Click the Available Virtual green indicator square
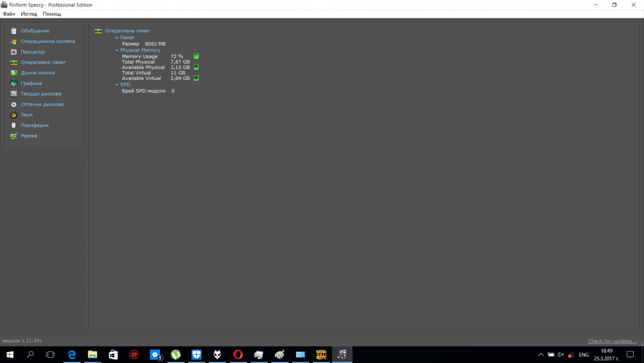 pyautogui.click(x=196, y=78)
